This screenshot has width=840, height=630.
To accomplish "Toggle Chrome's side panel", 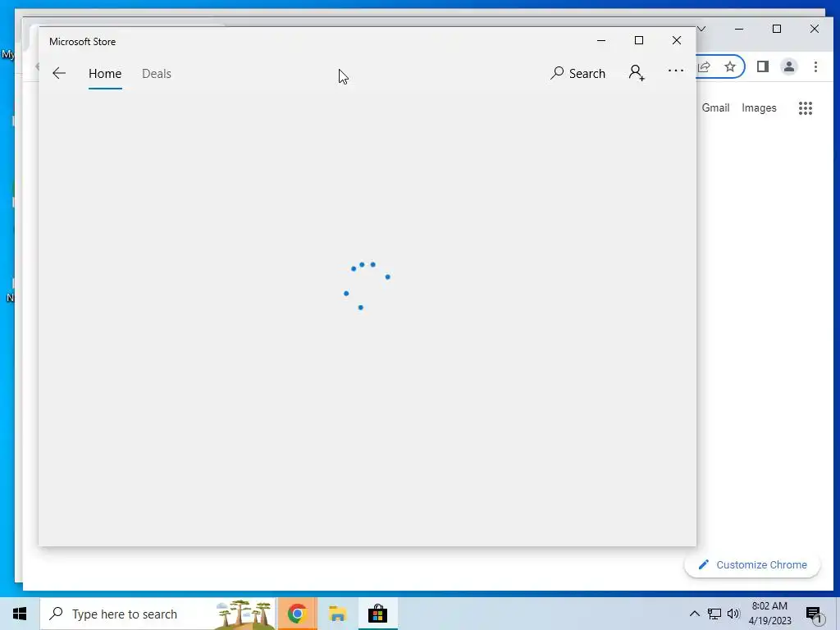I will pyautogui.click(x=762, y=66).
